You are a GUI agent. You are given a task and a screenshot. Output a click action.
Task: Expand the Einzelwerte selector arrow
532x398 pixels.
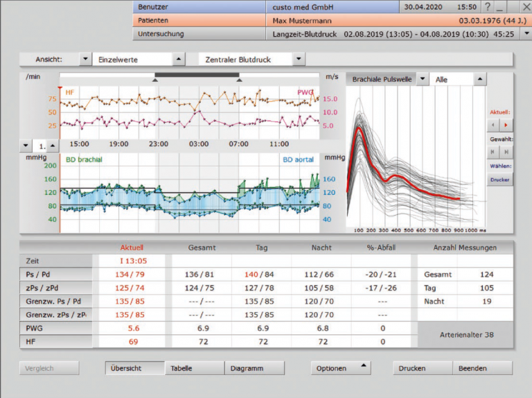point(178,60)
